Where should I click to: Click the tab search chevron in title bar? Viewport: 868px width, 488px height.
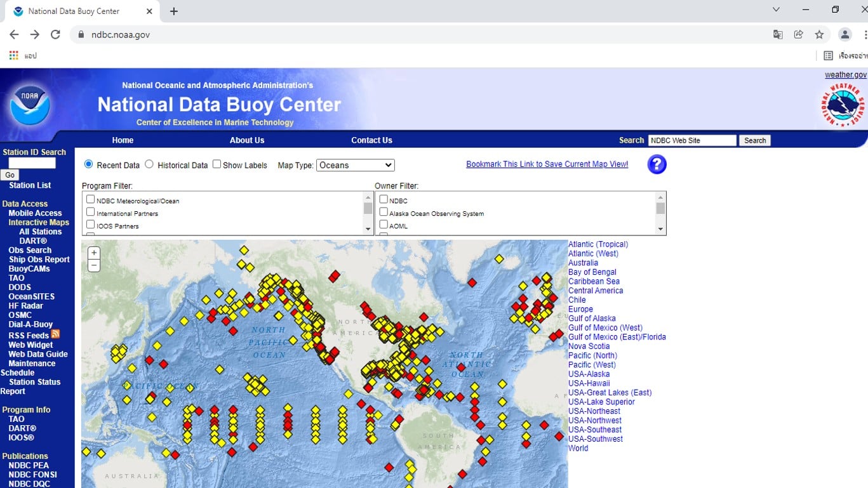point(776,10)
